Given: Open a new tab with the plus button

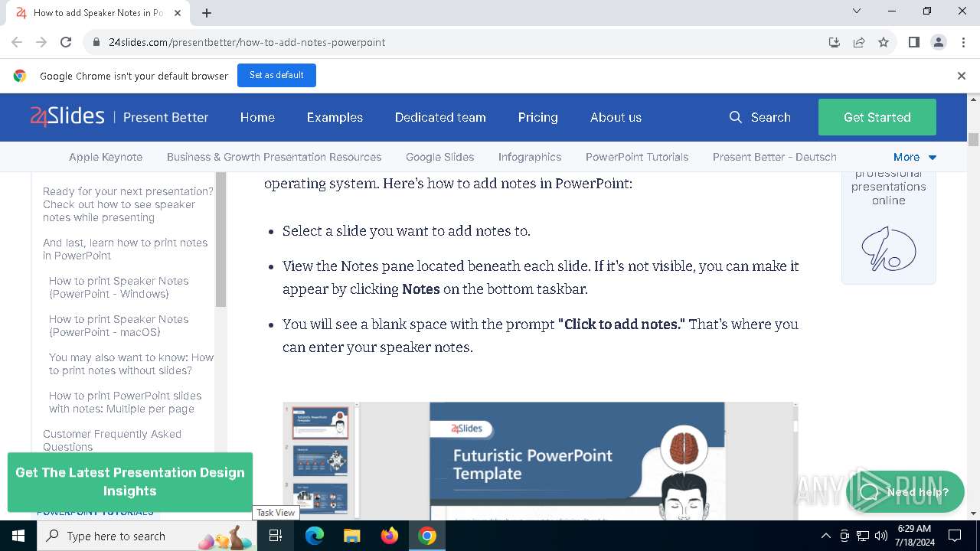Looking at the screenshot, I should pos(207,13).
